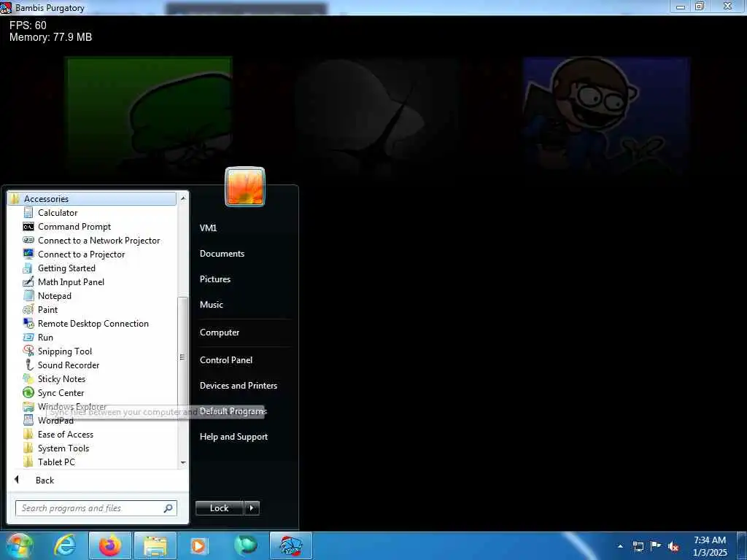Click the Lock button
This screenshot has height=560, width=747.
tap(220, 508)
